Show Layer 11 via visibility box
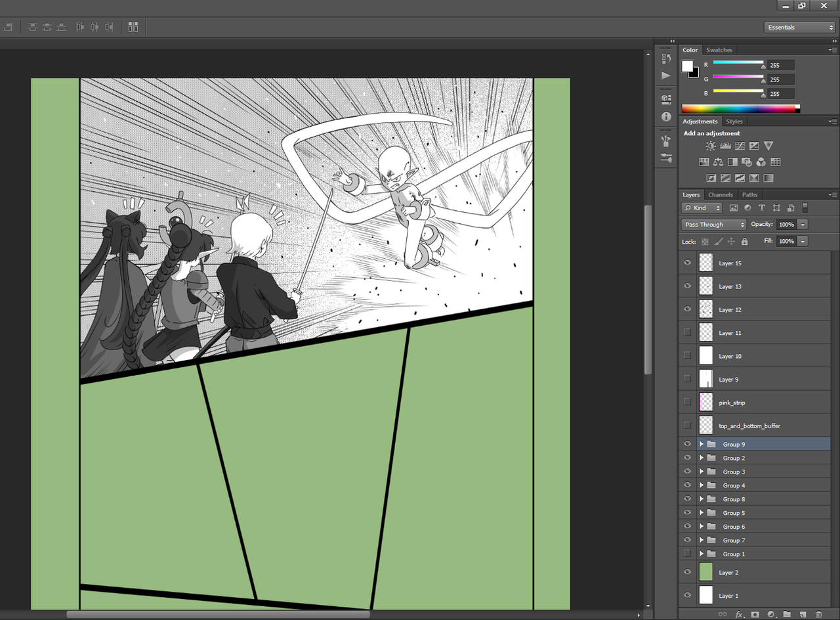The width and height of the screenshot is (840, 620). [687, 332]
